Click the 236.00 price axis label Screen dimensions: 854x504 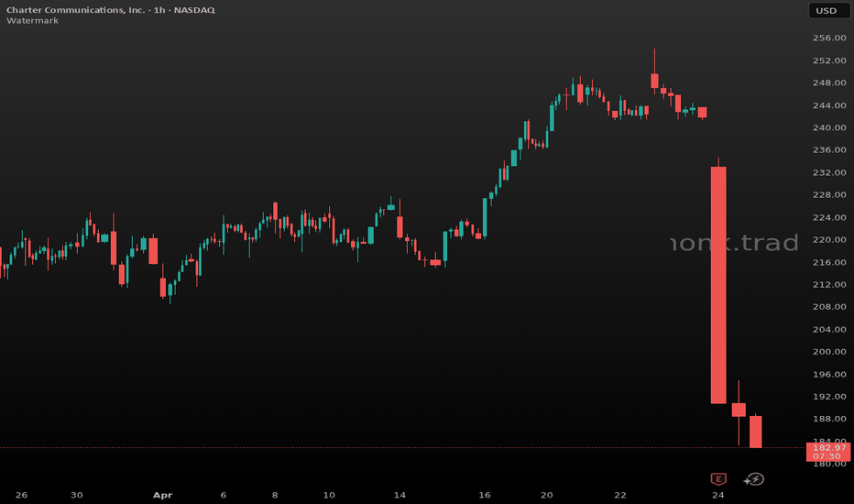tap(829, 150)
